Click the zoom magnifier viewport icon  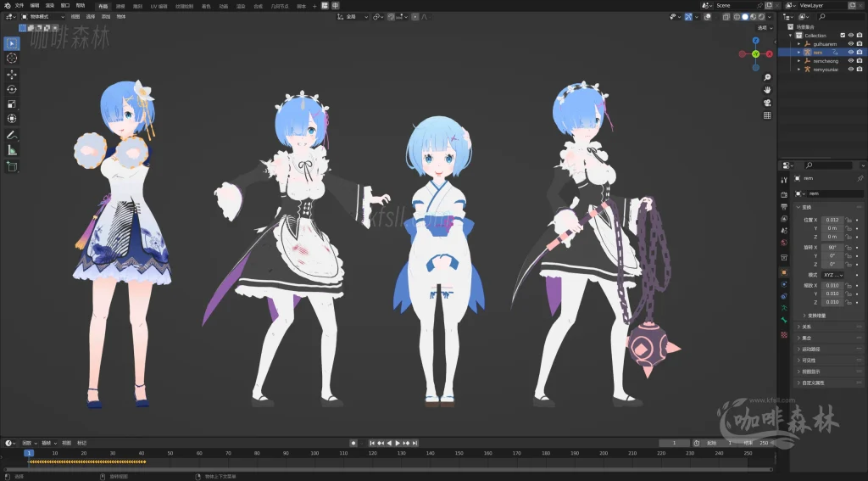(x=767, y=77)
